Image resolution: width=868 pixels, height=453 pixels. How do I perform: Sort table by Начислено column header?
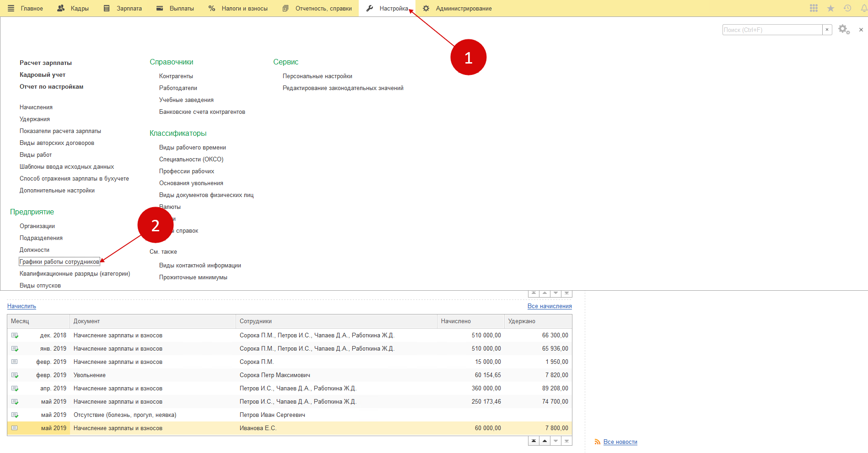tap(471, 321)
